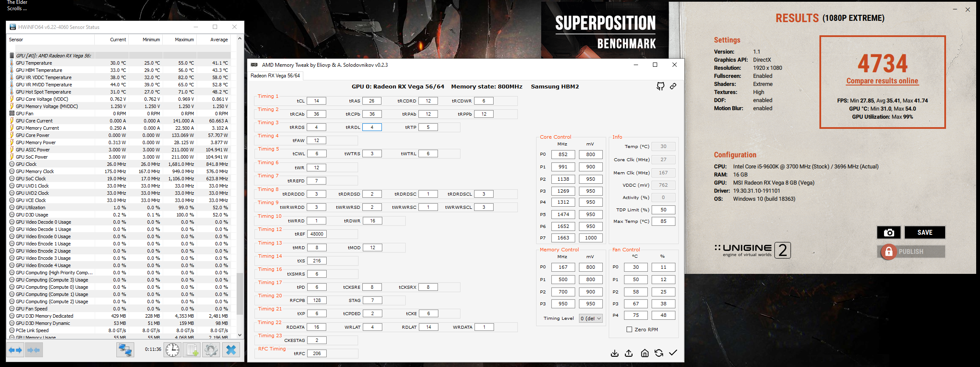The height and width of the screenshot is (367, 980).
Task: Click the tRFC input field
Action: coord(316,353)
